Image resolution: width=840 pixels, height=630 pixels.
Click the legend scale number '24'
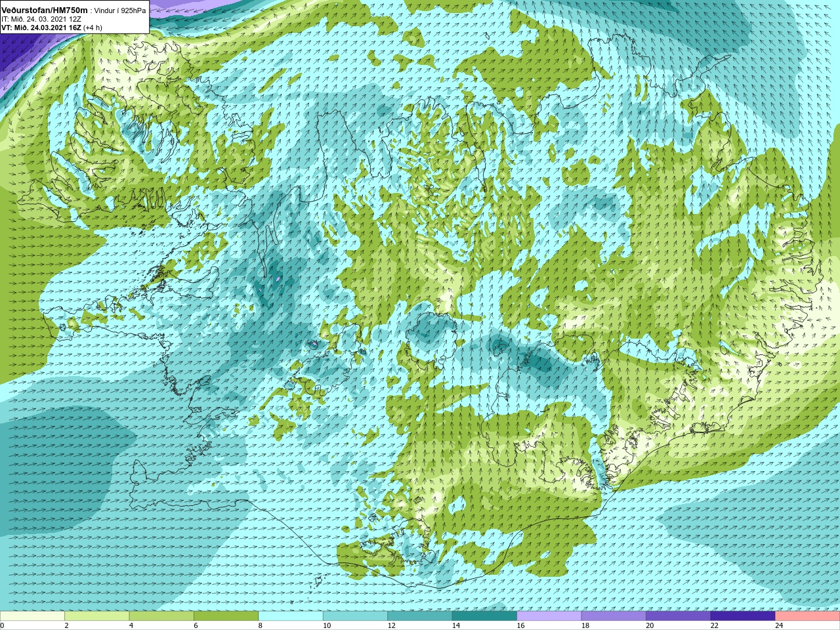coord(779,626)
